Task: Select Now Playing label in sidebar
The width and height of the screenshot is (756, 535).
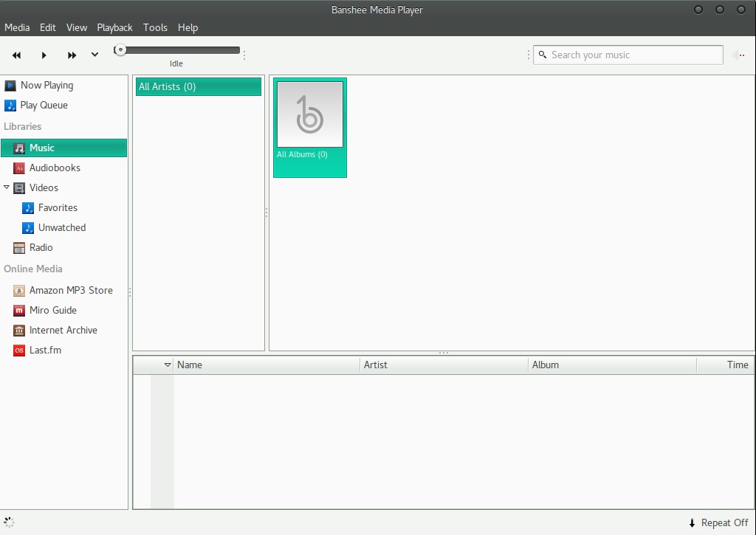Action: 47,86
